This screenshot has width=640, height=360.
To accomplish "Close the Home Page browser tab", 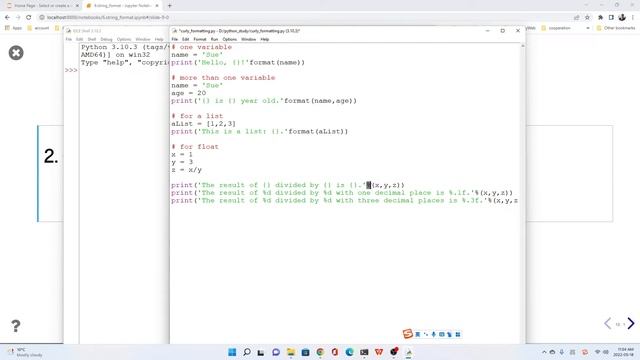I will [77, 6].
